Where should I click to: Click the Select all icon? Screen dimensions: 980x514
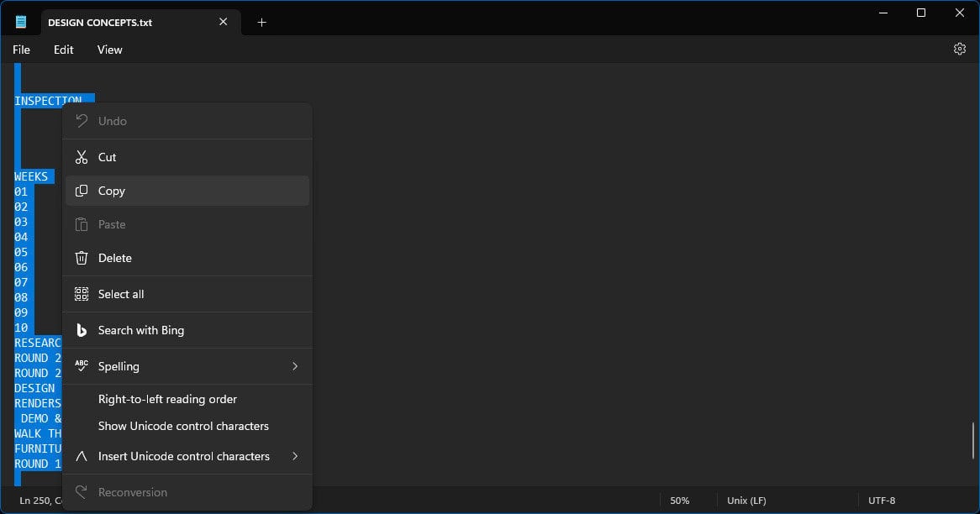(82, 294)
